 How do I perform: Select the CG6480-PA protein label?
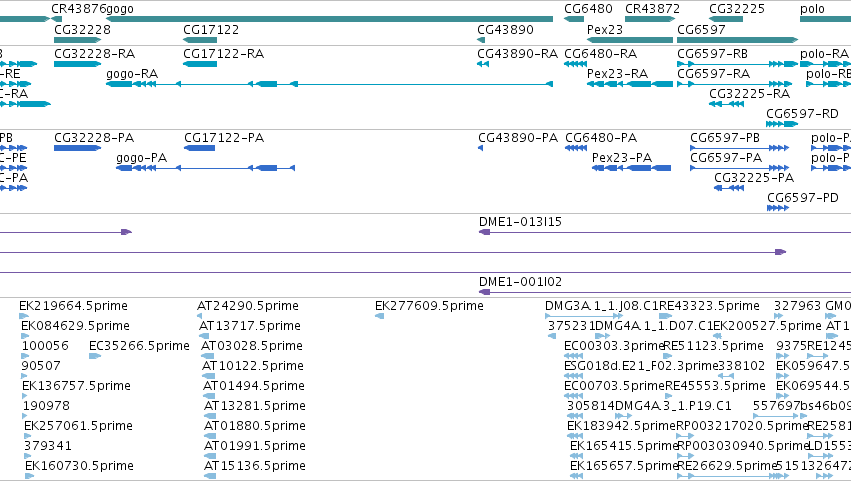click(601, 138)
